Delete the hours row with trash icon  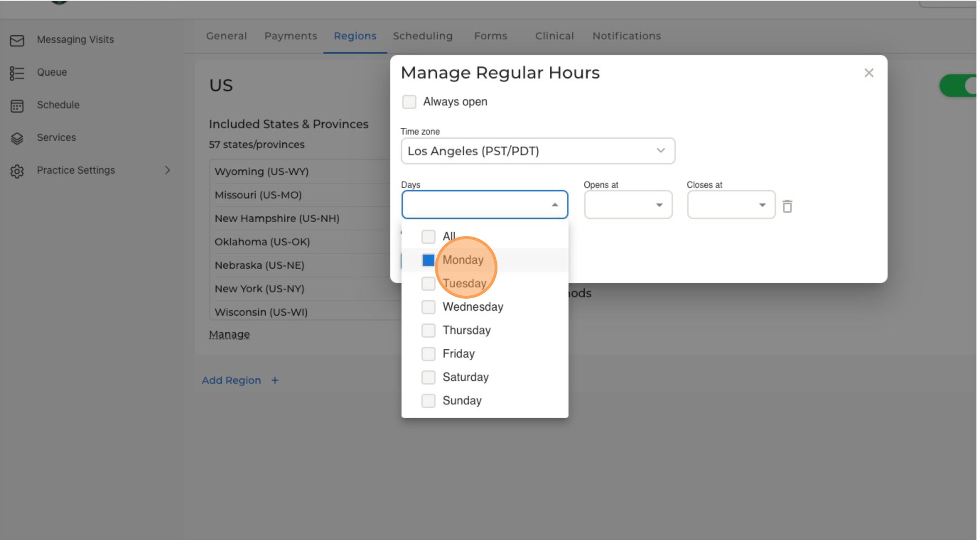787,206
